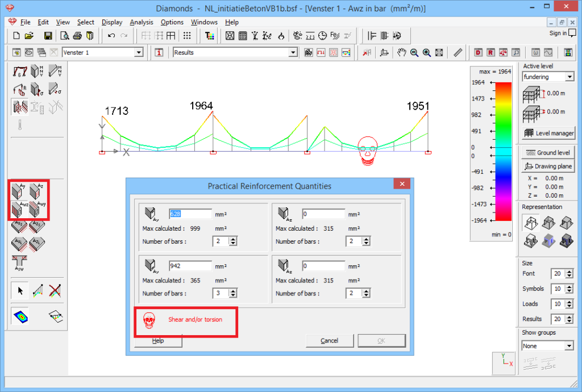Click the info icon next to Results
The width and height of the screenshot is (582, 392).
click(x=159, y=53)
